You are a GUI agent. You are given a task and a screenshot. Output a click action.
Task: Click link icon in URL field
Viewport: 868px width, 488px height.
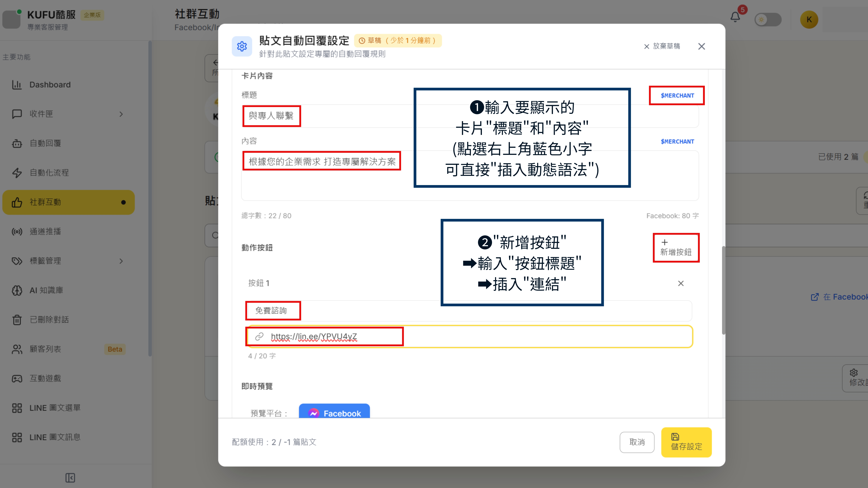(259, 336)
